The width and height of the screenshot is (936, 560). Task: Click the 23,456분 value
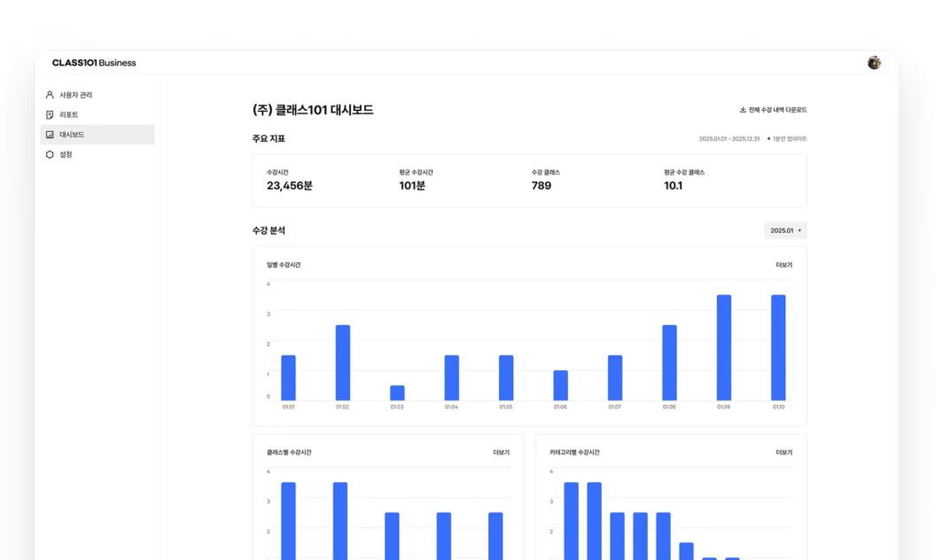(x=290, y=186)
